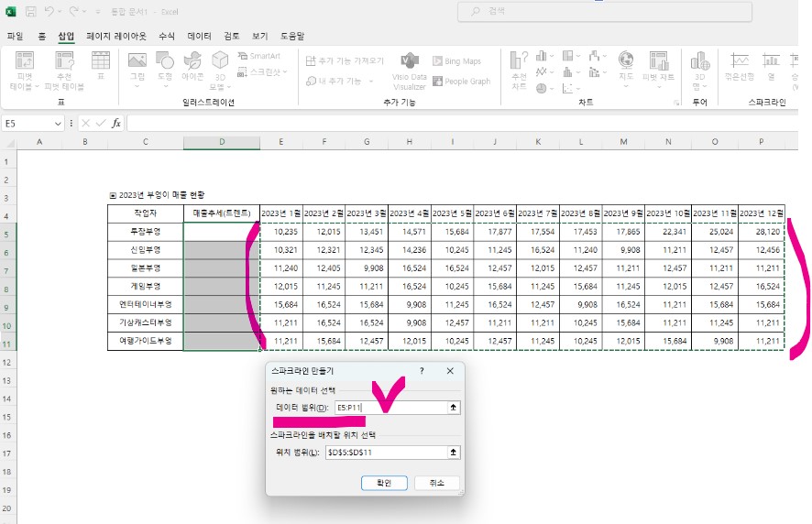Click Get Add-ins (추가 기능 가져오기)
This screenshot has width=812, height=524.
(345, 61)
